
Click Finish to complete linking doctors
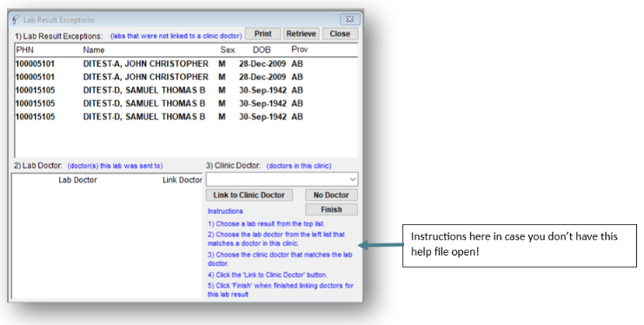(331, 209)
